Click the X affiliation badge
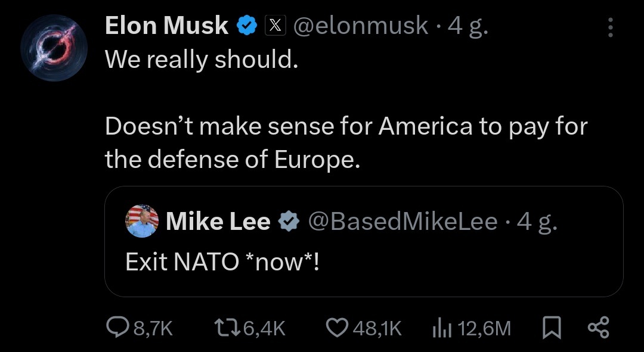Viewport: 644px width, 352px height. [x=275, y=26]
